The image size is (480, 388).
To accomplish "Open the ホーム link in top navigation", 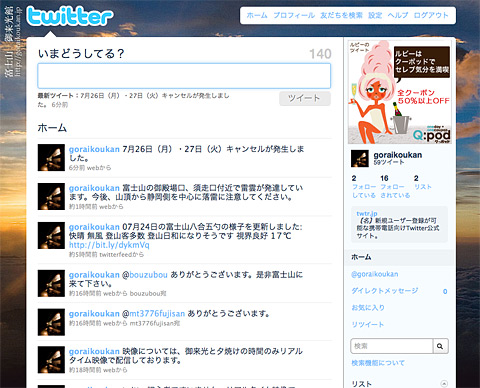I will click(x=257, y=15).
